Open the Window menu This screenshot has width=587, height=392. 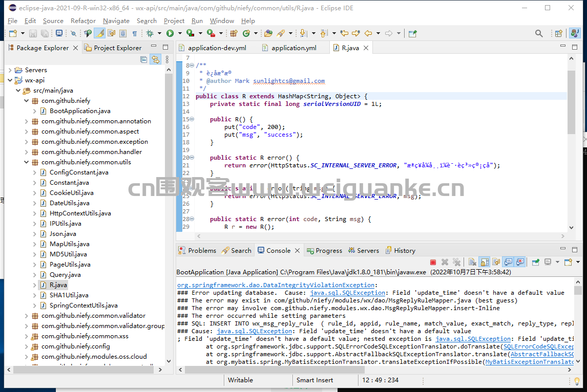click(x=222, y=21)
